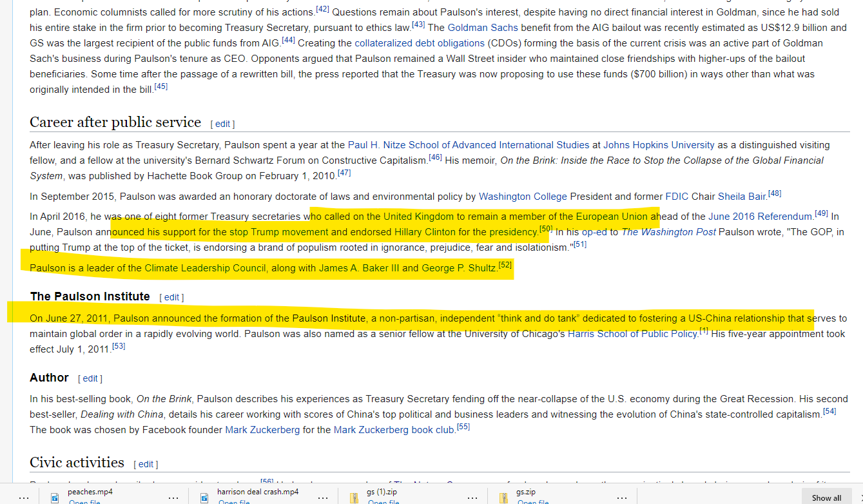863x504 pixels.
Task: Follow the stop Trump movement link
Action: click(x=282, y=231)
